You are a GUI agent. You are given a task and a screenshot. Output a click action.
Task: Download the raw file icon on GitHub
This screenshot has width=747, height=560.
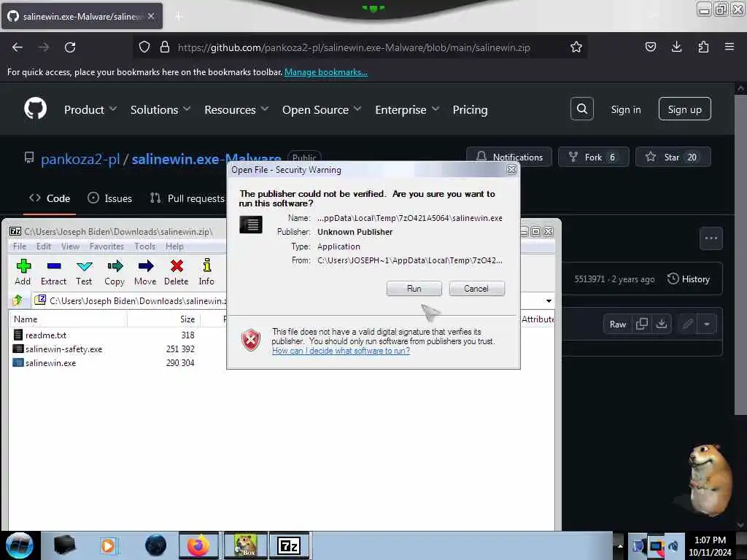click(661, 324)
